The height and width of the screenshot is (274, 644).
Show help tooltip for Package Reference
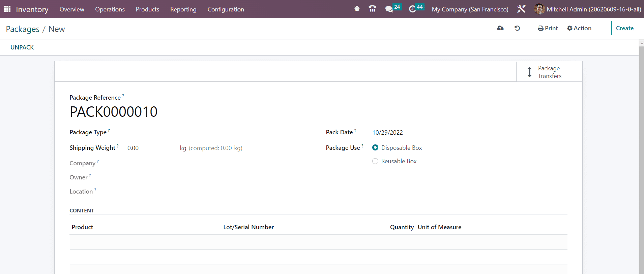coord(123,96)
